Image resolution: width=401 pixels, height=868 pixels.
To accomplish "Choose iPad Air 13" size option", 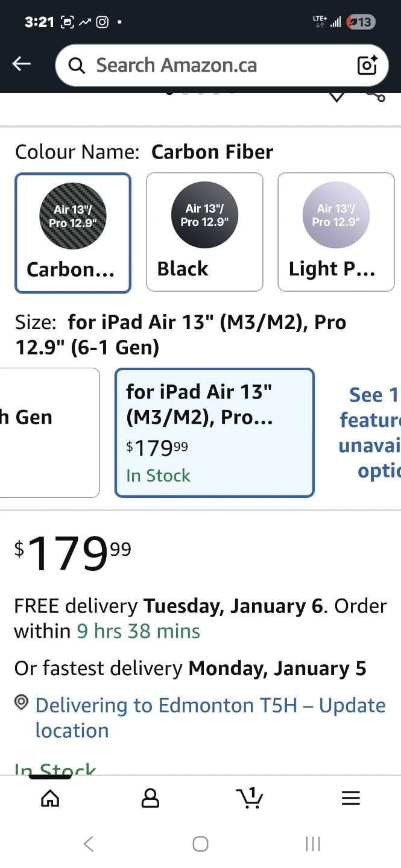I will pyautogui.click(x=214, y=432).
